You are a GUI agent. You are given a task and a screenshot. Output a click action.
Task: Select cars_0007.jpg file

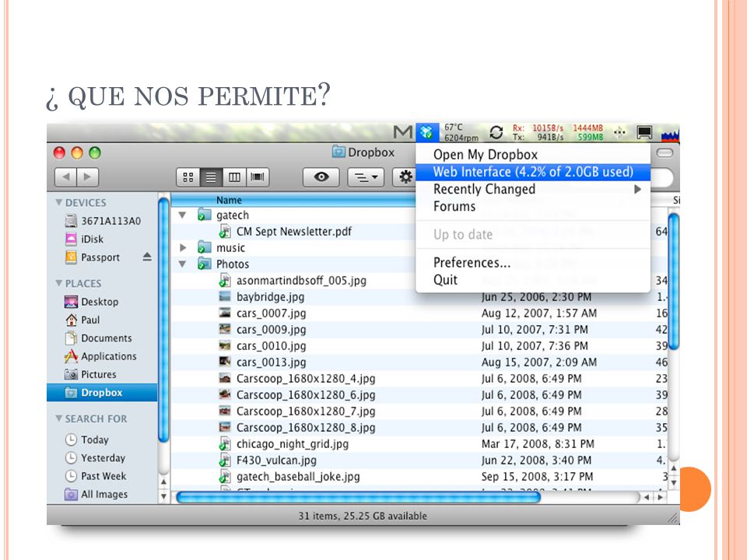click(x=419, y=313)
